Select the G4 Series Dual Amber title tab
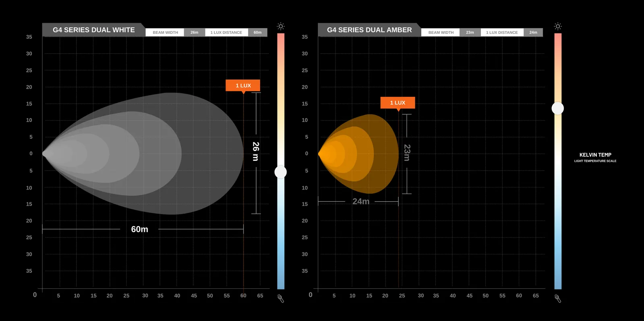The width and height of the screenshot is (644, 321). [x=369, y=30]
